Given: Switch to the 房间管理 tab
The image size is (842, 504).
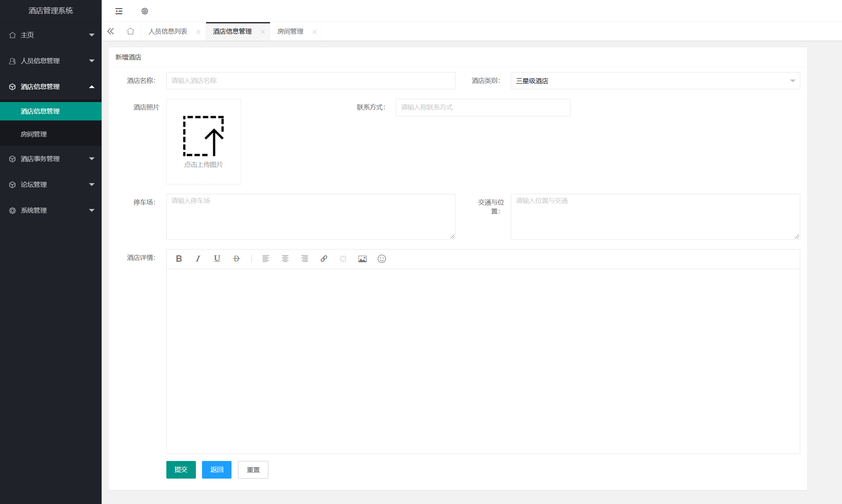Looking at the screenshot, I should 291,31.
